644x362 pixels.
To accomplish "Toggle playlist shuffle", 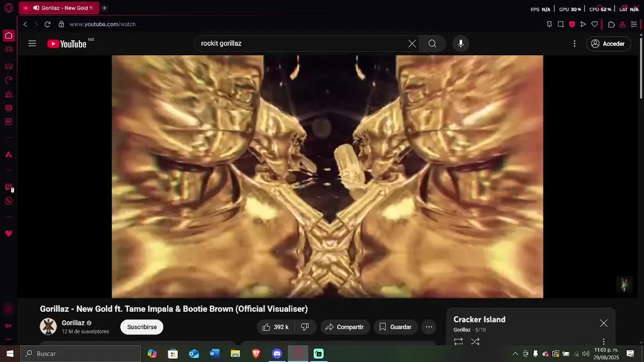I will pos(475,341).
